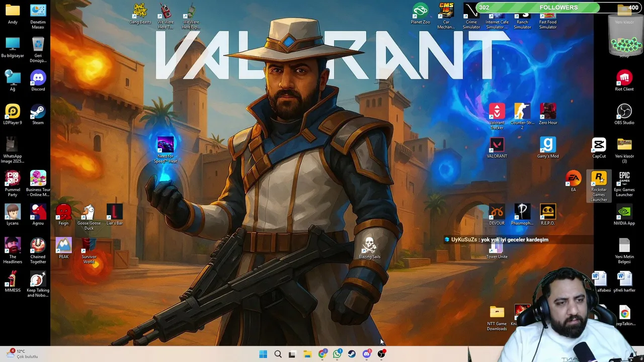Select the Agrou game icon
Screen dimensions: 644x362
tap(38, 215)
